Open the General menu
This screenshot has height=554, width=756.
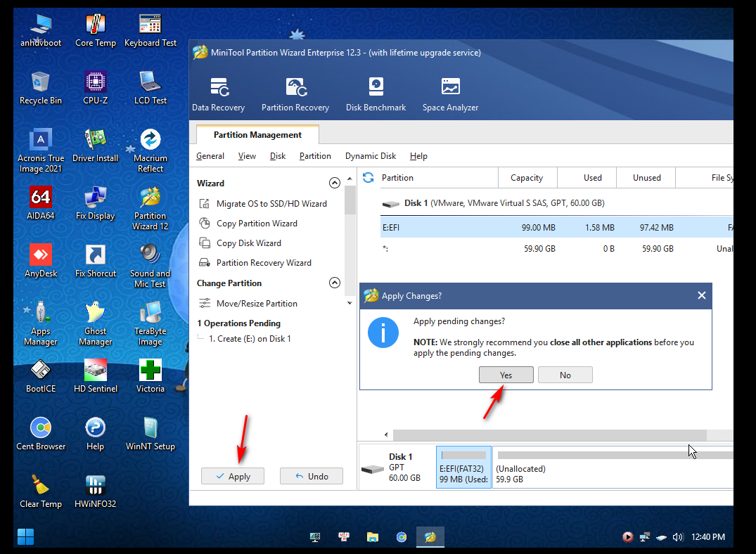pyautogui.click(x=210, y=156)
